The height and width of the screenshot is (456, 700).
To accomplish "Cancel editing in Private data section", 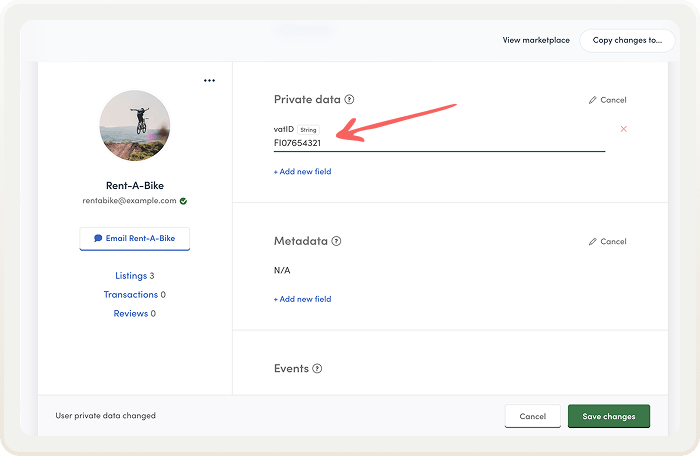I will click(x=608, y=100).
